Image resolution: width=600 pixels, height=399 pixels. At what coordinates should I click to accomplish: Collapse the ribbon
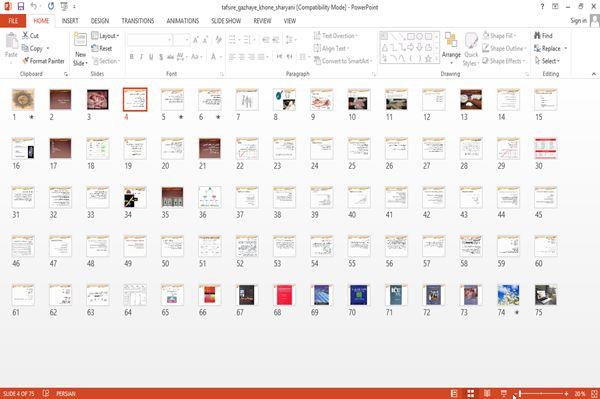594,74
